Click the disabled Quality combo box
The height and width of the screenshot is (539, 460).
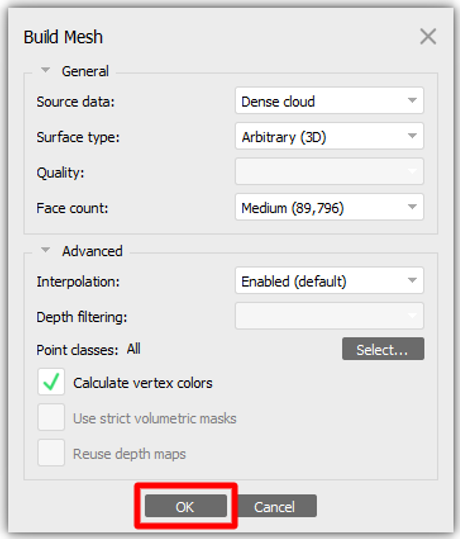coord(329,172)
